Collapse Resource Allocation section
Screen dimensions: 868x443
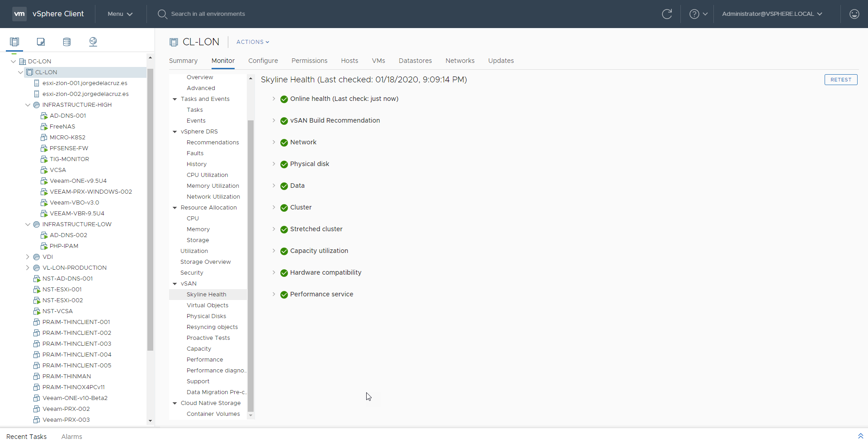(x=175, y=208)
